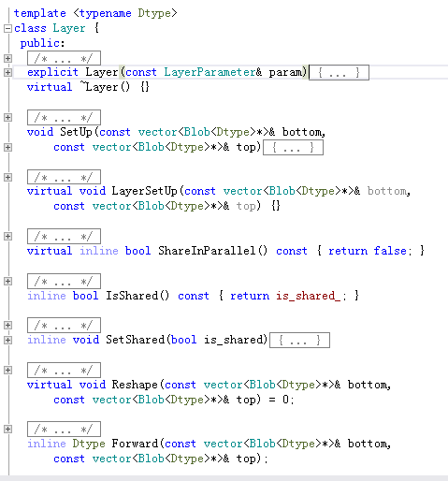Viewport: 448px width, 481px height.
Task: Click the collapsed comment box above explicit Layer
Action: pos(64,58)
